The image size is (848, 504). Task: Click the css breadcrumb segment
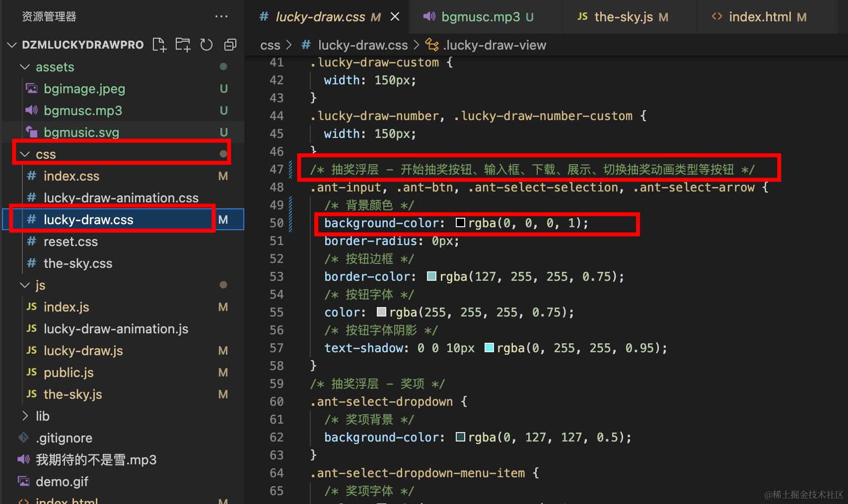point(270,45)
